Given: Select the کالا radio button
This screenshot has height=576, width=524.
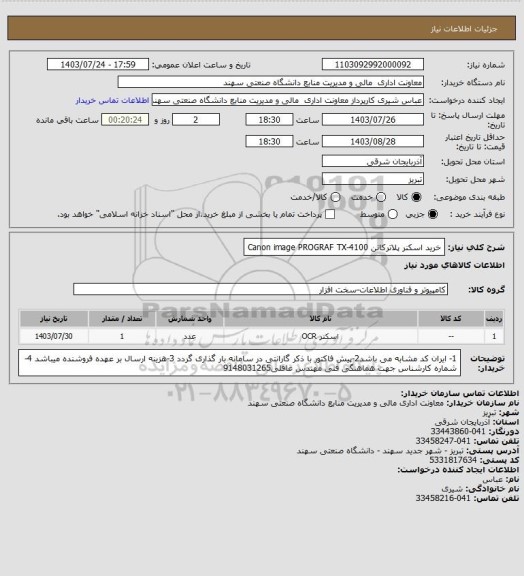Looking at the screenshot, I should 416,197.
